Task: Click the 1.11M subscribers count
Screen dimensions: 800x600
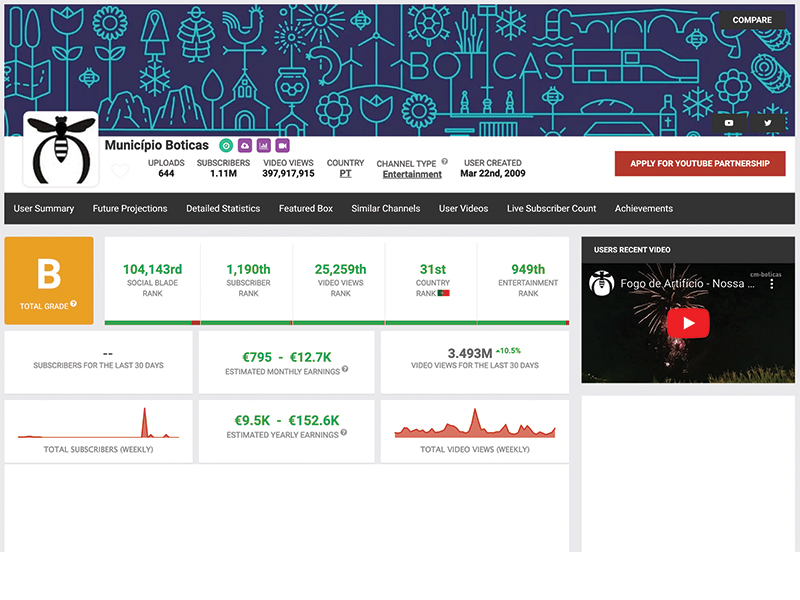Action: coord(223,173)
